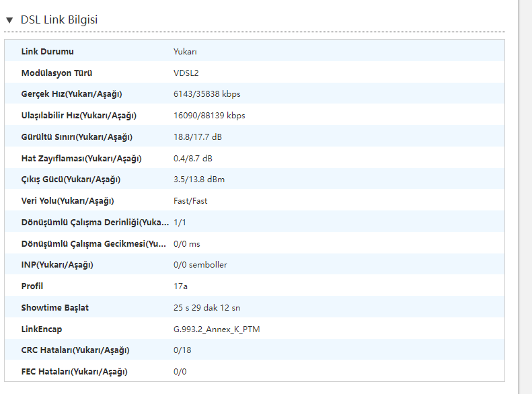Select the G.993.2_Annex_K_PTM value

217,329
